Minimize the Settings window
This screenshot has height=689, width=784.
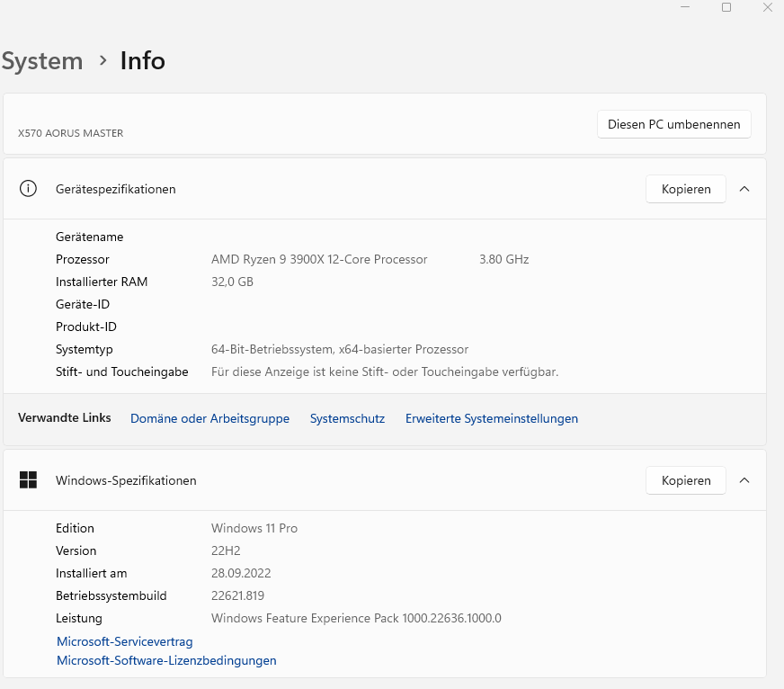coord(686,7)
